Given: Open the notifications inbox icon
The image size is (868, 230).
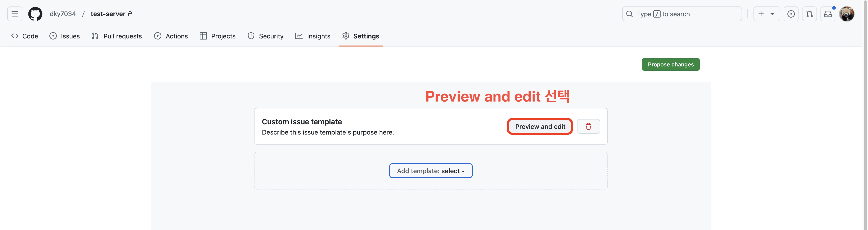Looking at the screenshot, I should tap(828, 14).
